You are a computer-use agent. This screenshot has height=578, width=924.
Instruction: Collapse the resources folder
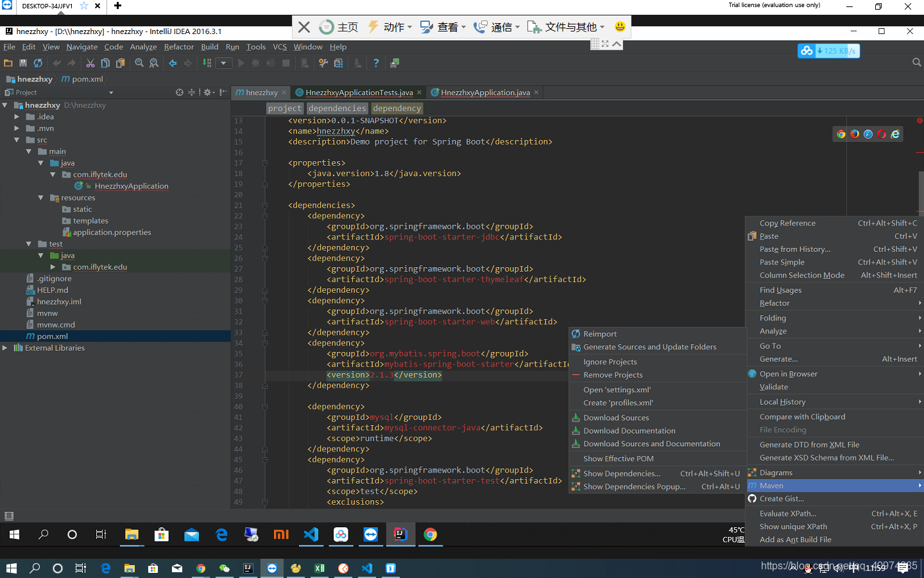pyautogui.click(x=41, y=198)
